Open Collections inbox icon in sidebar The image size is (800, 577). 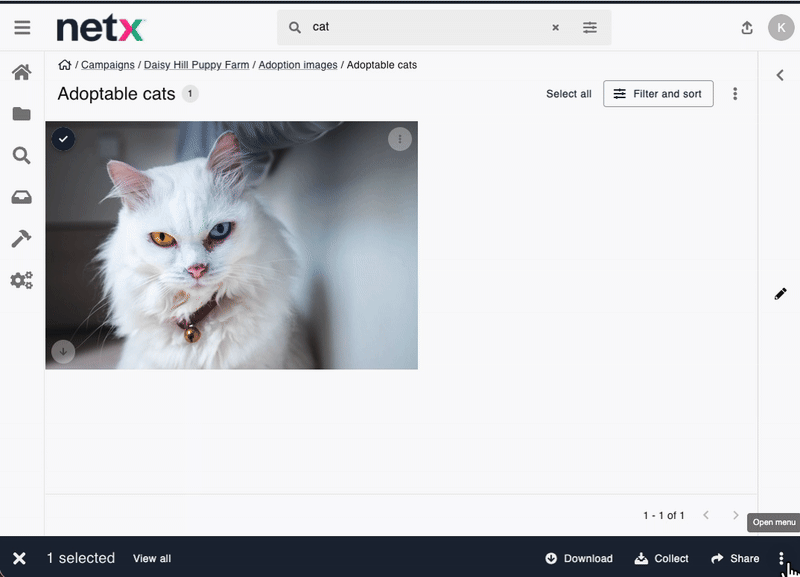click(x=21, y=198)
